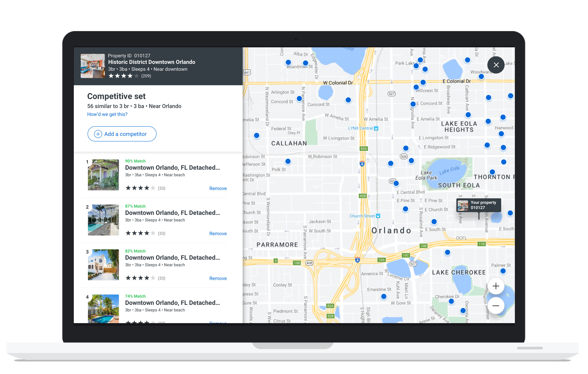588x374 pixels.
Task: Select the map pin on E South St
Action: click(x=434, y=222)
